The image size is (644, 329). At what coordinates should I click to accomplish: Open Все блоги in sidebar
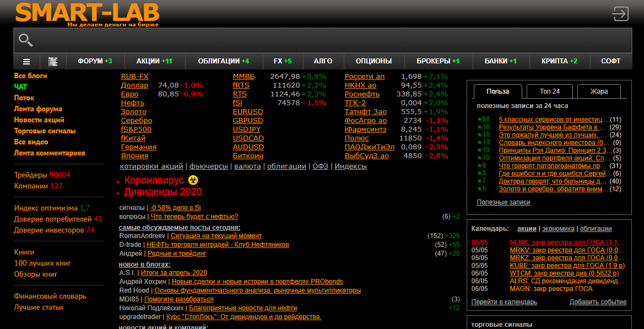tap(30, 76)
